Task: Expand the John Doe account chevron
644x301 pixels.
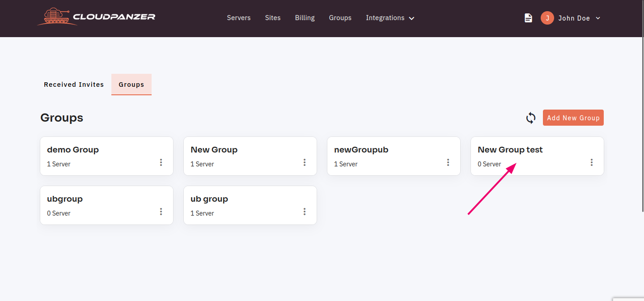Action: (598, 18)
